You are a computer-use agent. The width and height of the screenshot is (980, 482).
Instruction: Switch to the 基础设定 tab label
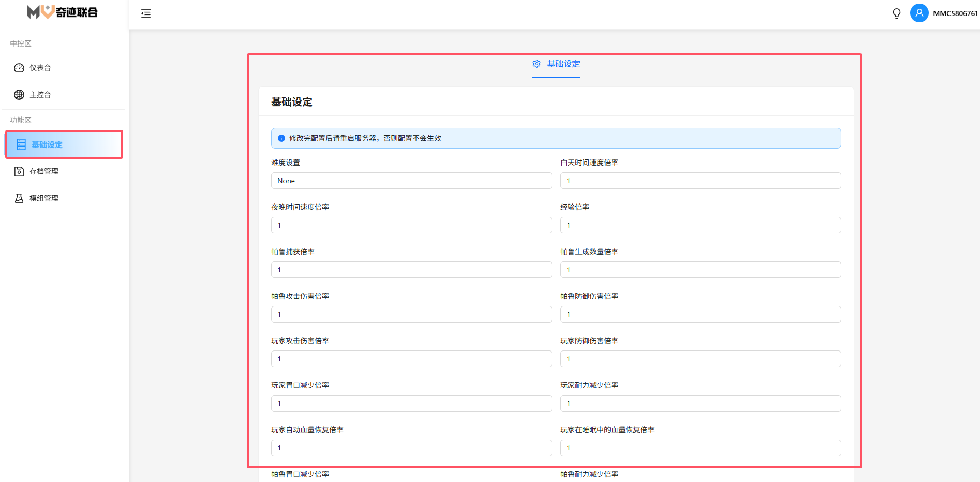click(x=563, y=64)
